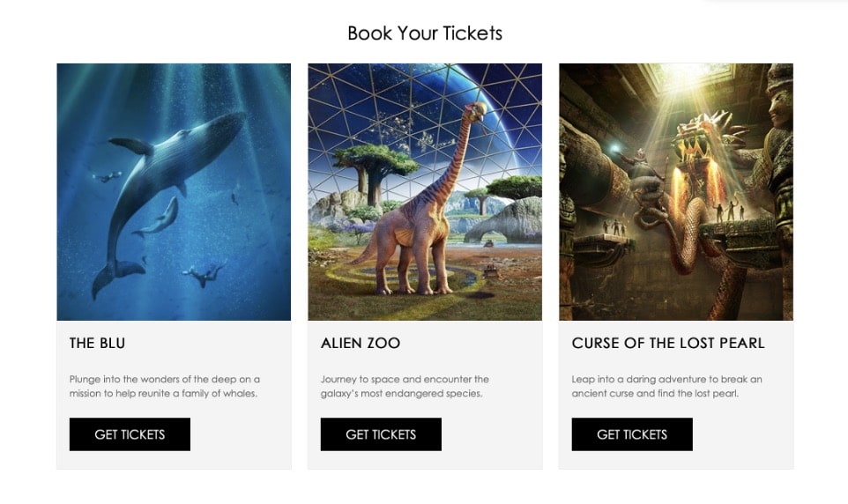Image resolution: width=848 pixels, height=504 pixels.
Task: Click the diver near the whale's tail
Action: click(204, 274)
